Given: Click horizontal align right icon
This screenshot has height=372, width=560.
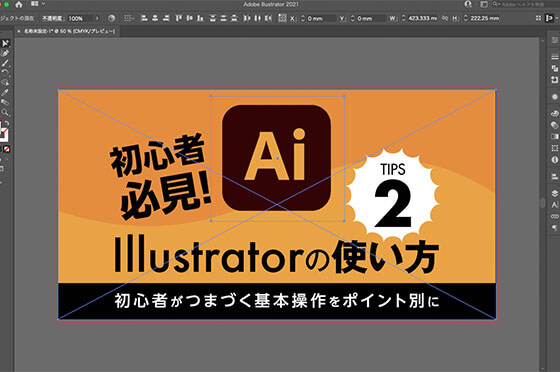Looking at the screenshot, I should 166,18.
